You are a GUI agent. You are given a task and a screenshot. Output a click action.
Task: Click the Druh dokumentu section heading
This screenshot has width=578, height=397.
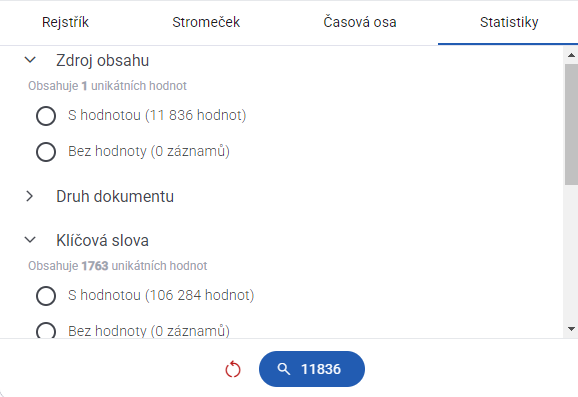(x=115, y=196)
